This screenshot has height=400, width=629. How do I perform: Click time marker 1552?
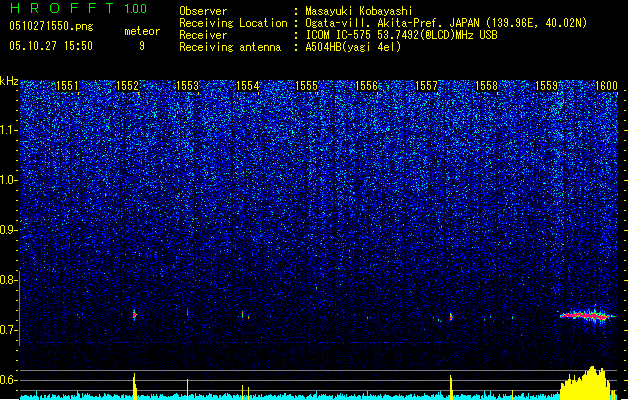[x=128, y=86]
